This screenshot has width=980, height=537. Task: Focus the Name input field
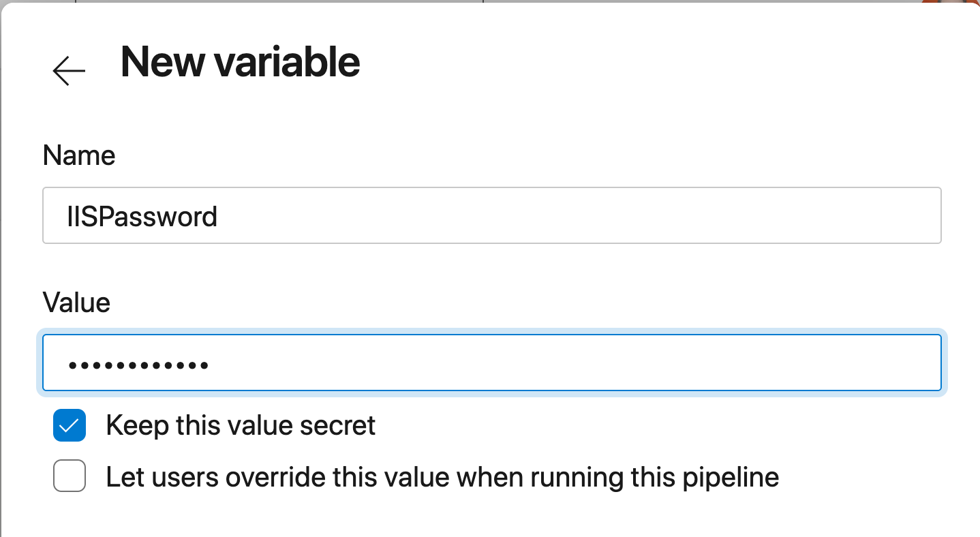point(491,215)
